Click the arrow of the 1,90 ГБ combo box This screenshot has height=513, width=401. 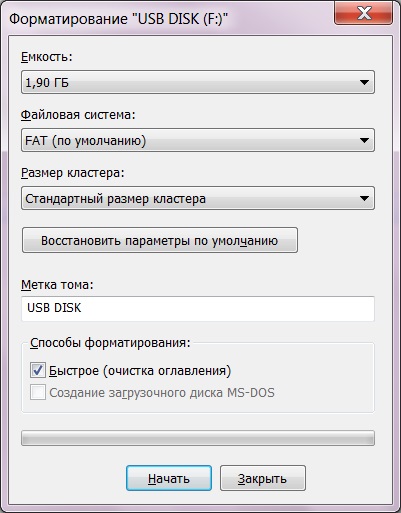[x=364, y=82]
